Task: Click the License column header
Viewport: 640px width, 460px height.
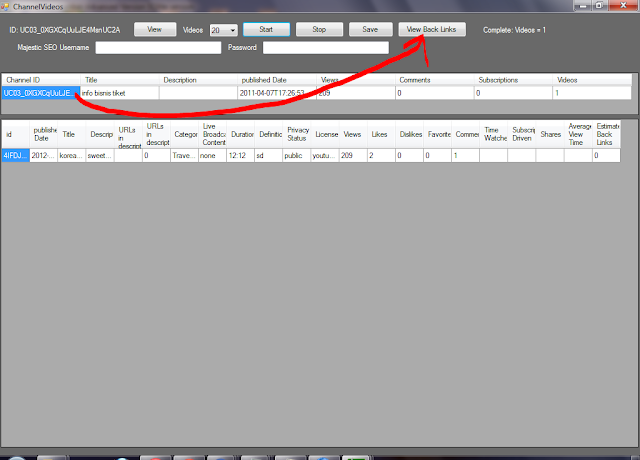Action: pos(325,134)
